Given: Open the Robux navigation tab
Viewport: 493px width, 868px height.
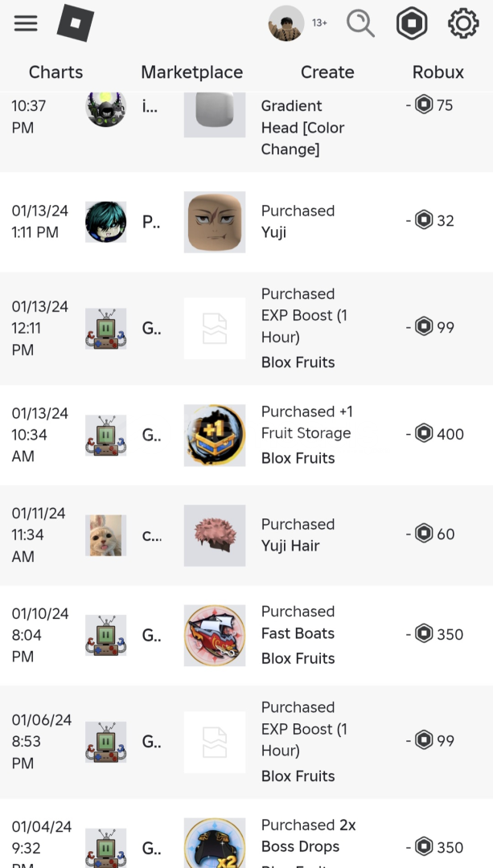Looking at the screenshot, I should (x=438, y=72).
